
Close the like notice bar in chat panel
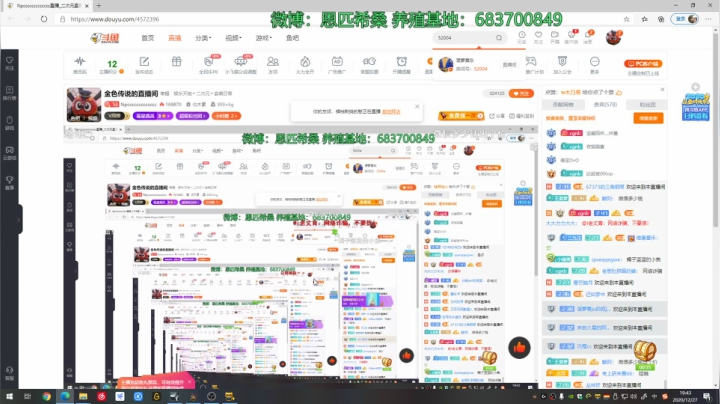[662, 90]
